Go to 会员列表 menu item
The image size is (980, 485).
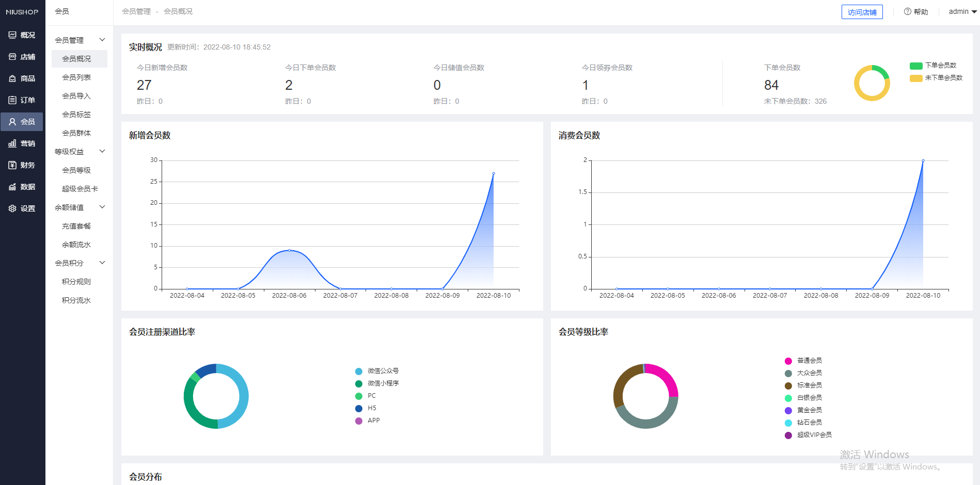click(76, 77)
